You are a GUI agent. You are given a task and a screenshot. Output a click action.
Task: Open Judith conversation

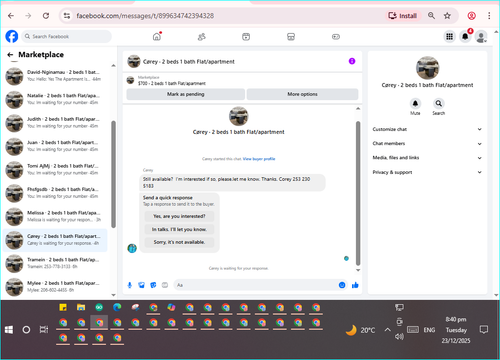click(x=55, y=122)
